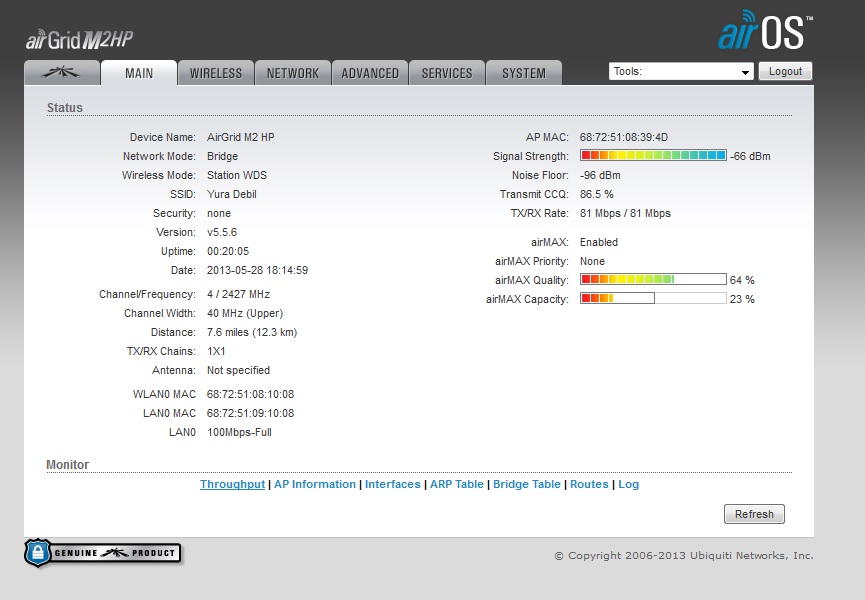This screenshot has height=600, width=865.
Task: Click the airOS logo
Action: tap(765, 30)
